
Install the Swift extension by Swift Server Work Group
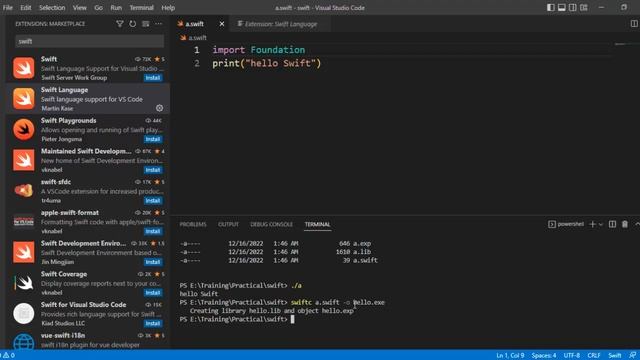click(x=153, y=78)
